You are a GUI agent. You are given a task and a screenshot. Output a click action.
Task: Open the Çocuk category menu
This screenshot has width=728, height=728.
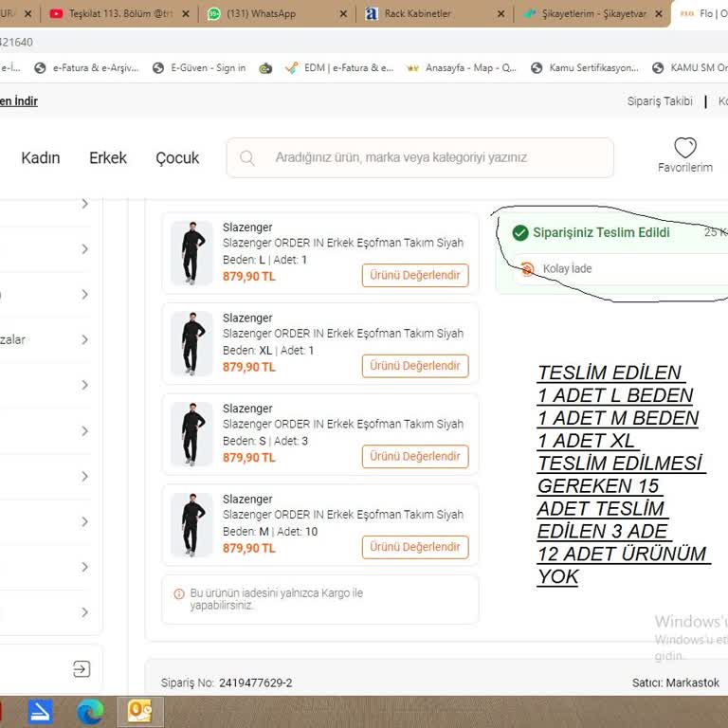[177, 158]
